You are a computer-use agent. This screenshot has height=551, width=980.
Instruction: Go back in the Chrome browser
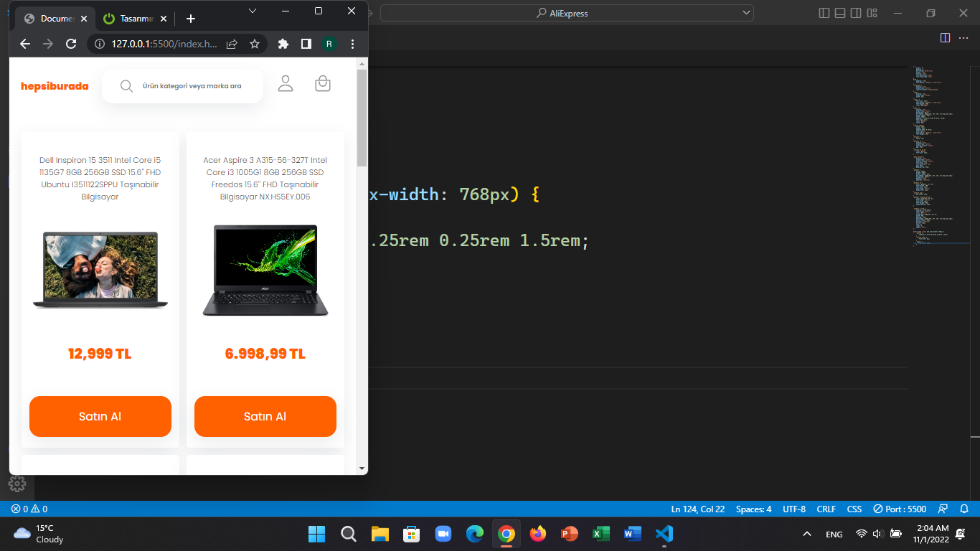click(25, 44)
